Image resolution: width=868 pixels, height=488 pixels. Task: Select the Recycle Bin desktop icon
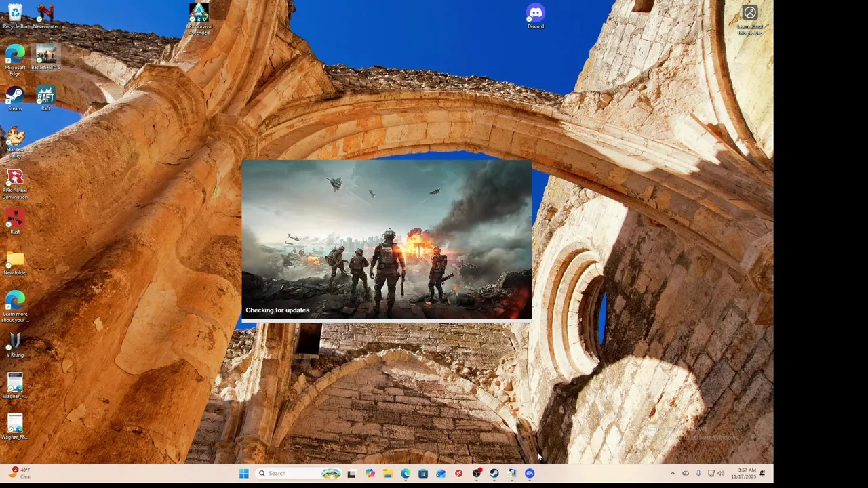click(15, 16)
